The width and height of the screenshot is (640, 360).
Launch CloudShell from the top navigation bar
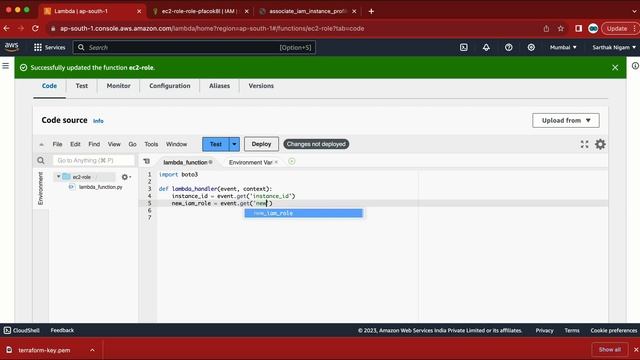(x=464, y=47)
